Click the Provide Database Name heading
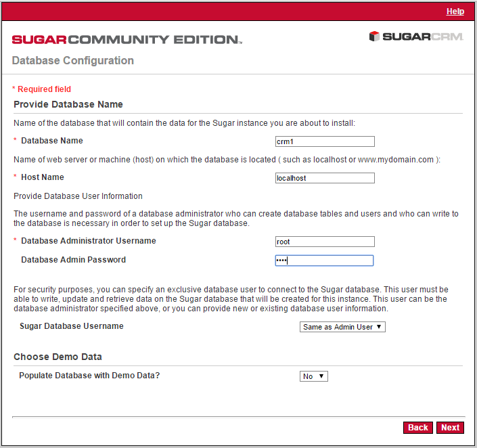 (x=68, y=104)
